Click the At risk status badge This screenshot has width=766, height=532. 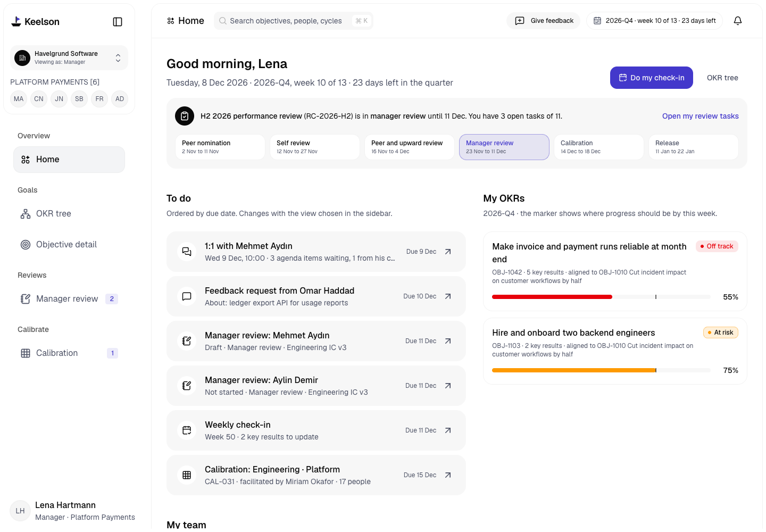coord(720,332)
